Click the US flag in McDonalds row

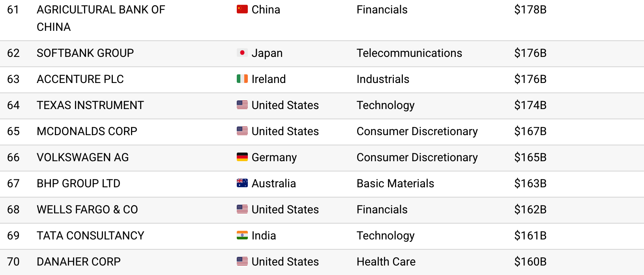tap(242, 131)
